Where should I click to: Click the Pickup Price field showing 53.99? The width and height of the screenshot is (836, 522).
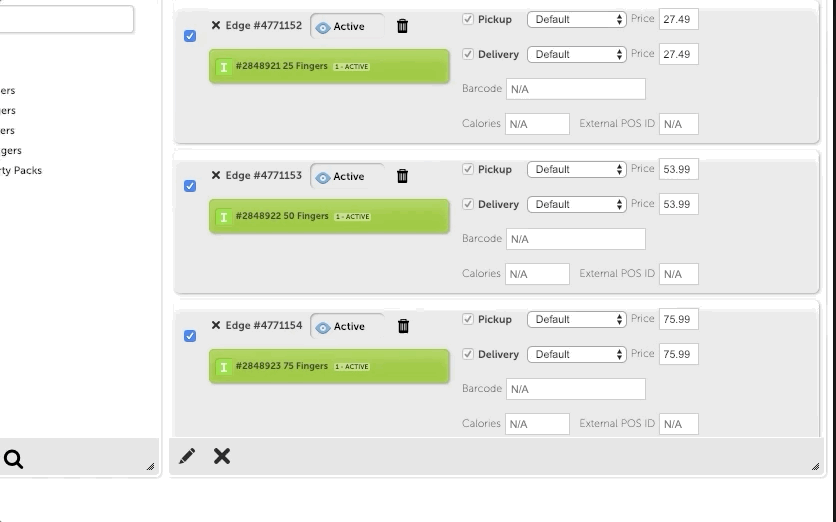pyautogui.click(x=678, y=169)
